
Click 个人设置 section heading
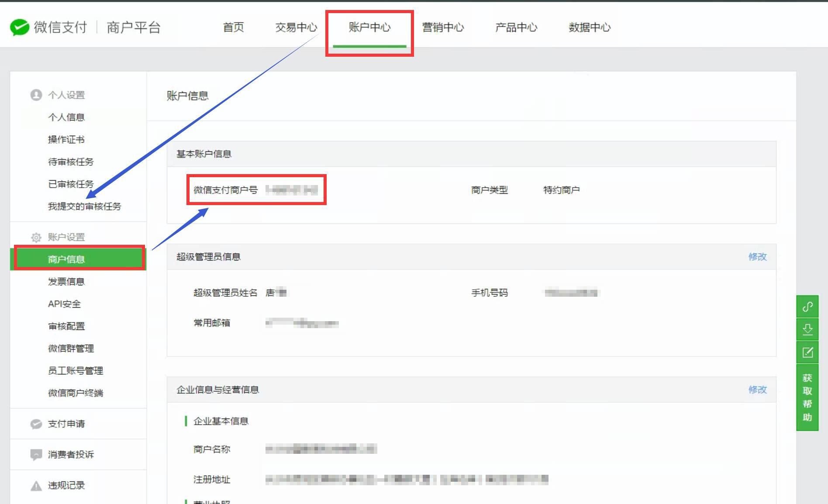pos(66,95)
